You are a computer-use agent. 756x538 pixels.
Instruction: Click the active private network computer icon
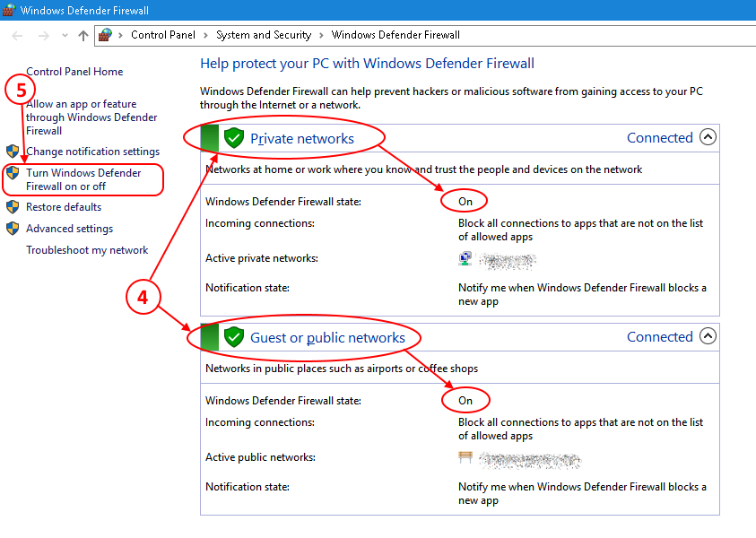(x=465, y=258)
